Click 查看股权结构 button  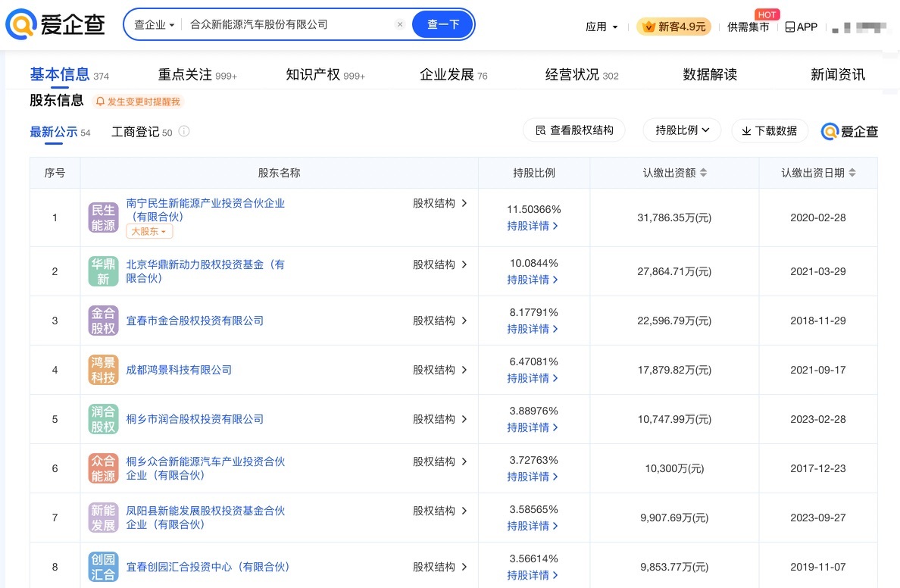pyautogui.click(x=574, y=130)
